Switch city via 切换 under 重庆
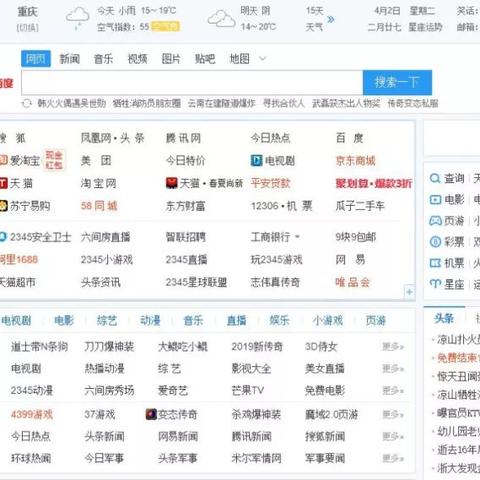The width and height of the screenshot is (480, 480). click(28, 28)
